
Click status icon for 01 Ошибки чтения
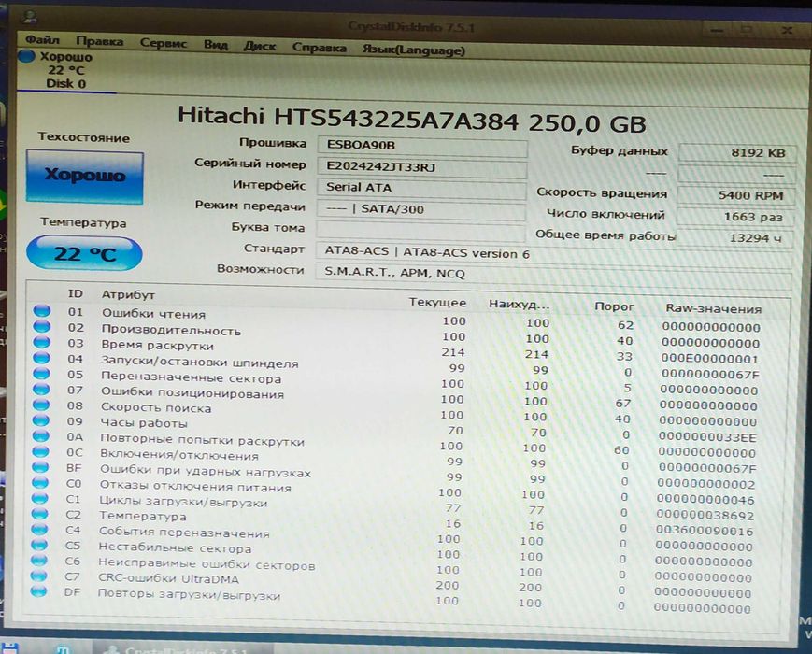(x=42, y=311)
